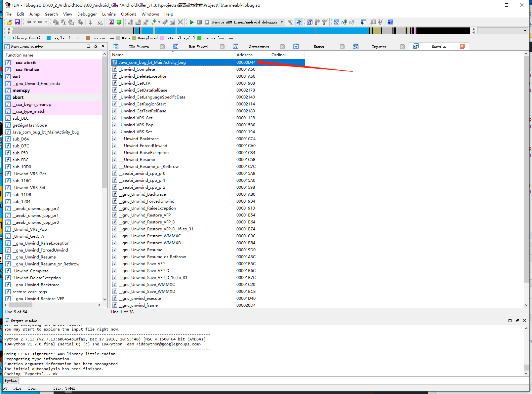Image resolution: width=532 pixels, height=394 pixels.
Task: Convert selection to code with the CODE icon
Action: click(x=130, y=22)
